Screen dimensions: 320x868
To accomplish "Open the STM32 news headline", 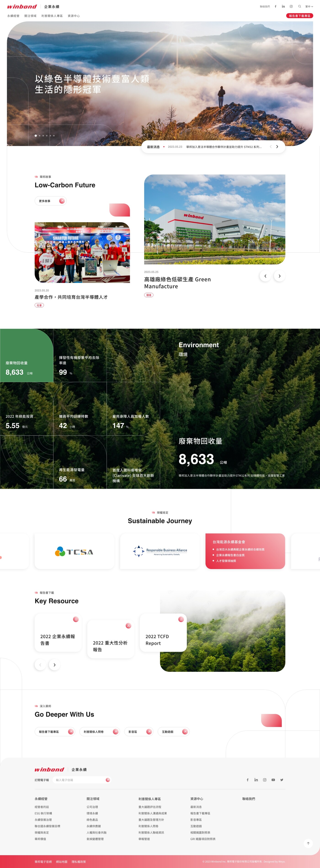I will tap(224, 147).
